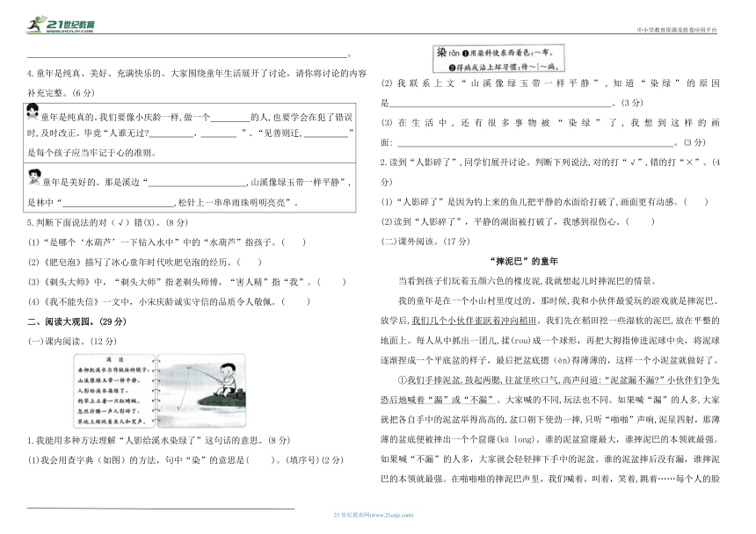Click the blank after "是林中" in the boy's box
756x534 pixels.
pyautogui.click(x=118, y=203)
